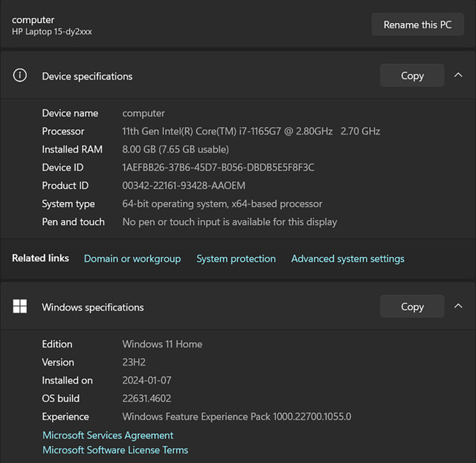Click the Windows logo icon
This screenshot has width=476, height=463.
point(20,306)
